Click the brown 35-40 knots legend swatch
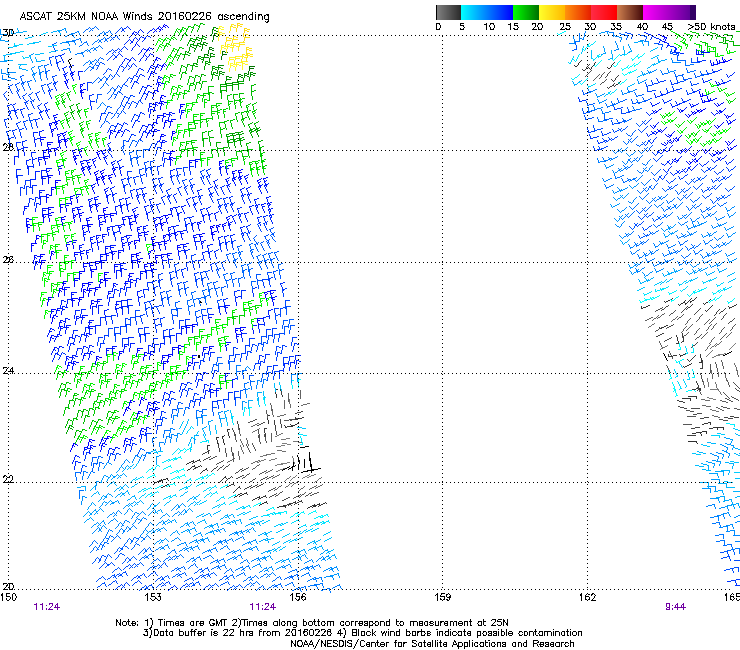740x650 pixels. [630, 12]
